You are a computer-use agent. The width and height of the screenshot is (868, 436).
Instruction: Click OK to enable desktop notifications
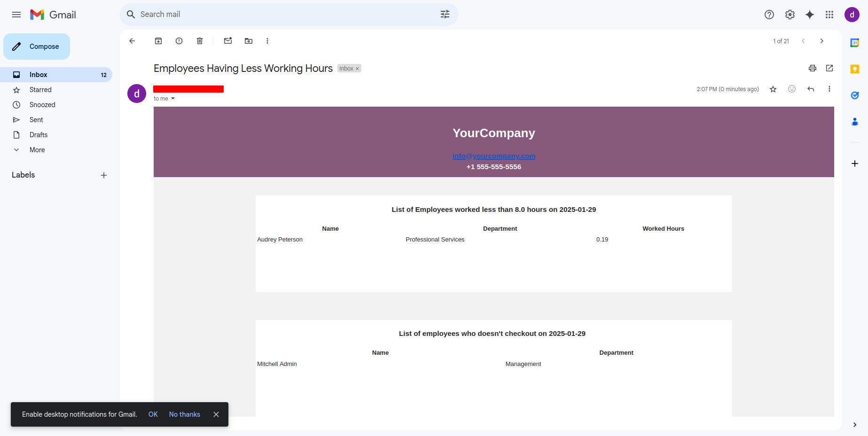(153, 414)
